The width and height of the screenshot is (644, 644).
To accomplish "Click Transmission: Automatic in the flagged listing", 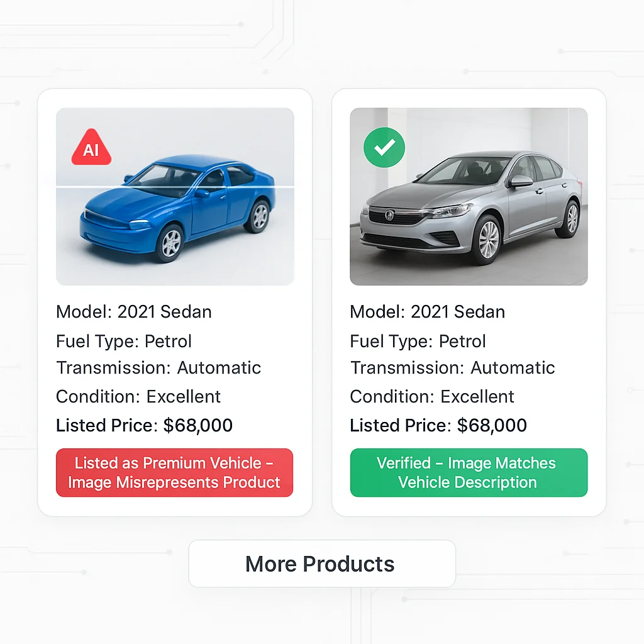I will pyautogui.click(x=158, y=368).
